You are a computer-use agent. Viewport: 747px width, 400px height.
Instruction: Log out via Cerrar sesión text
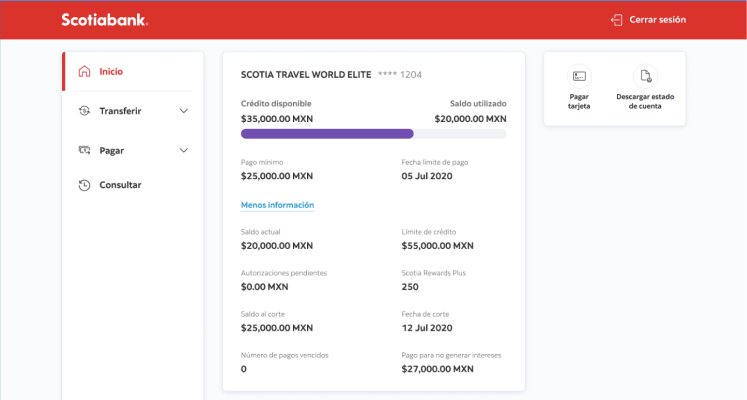pyautogui.click(x=657, y=20)
